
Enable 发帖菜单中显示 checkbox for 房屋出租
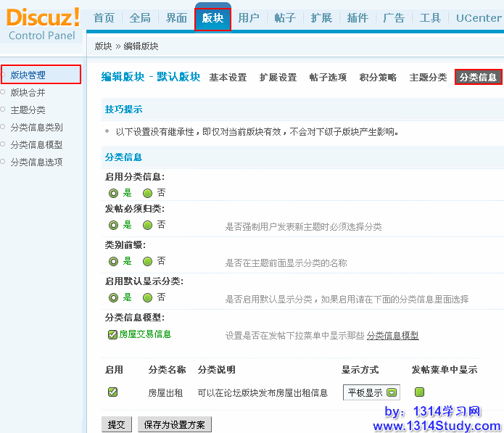point(420,392)
